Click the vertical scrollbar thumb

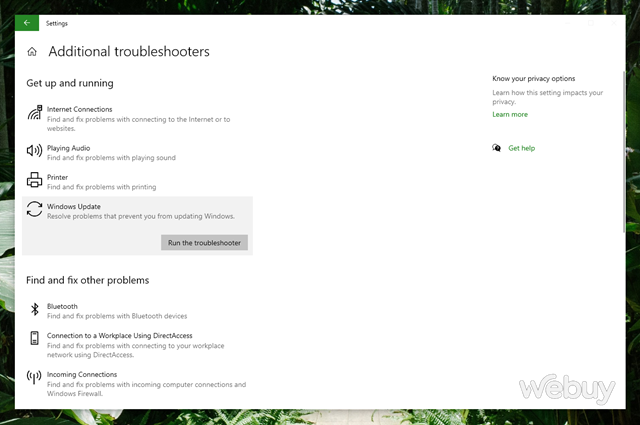[x=624, y=151]
